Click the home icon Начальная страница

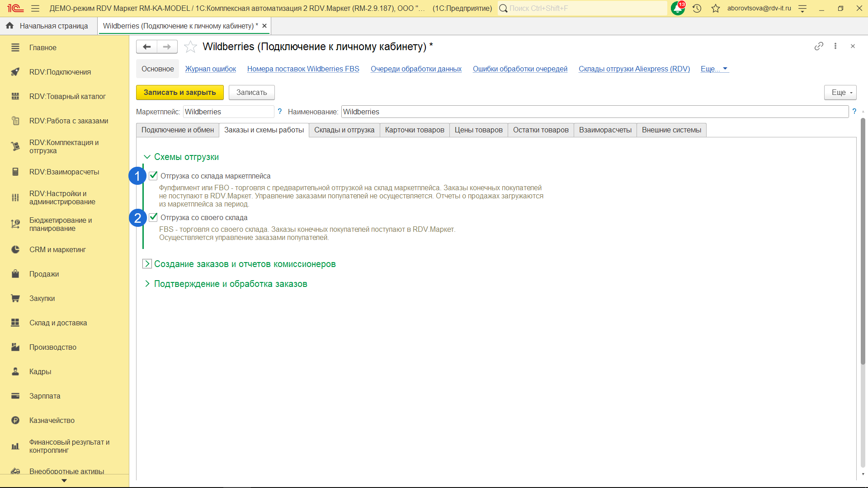point(10,26)
